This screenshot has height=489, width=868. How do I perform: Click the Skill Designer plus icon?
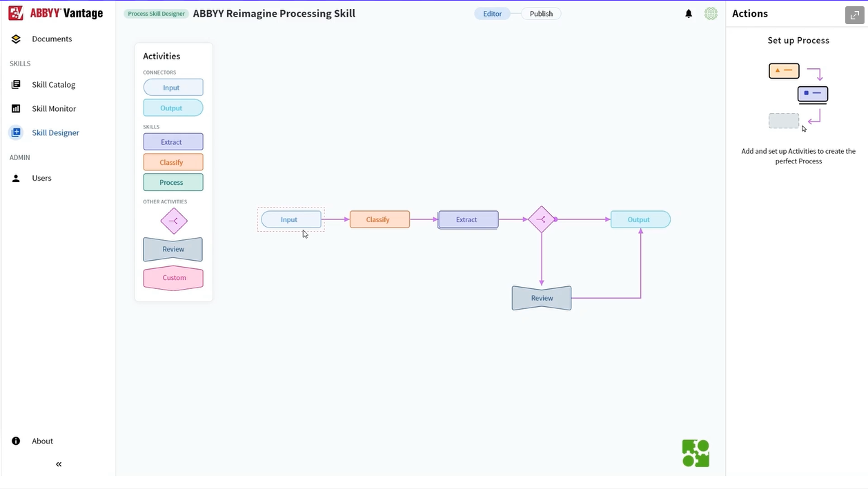pyautogui.click(x=16, y=132)
